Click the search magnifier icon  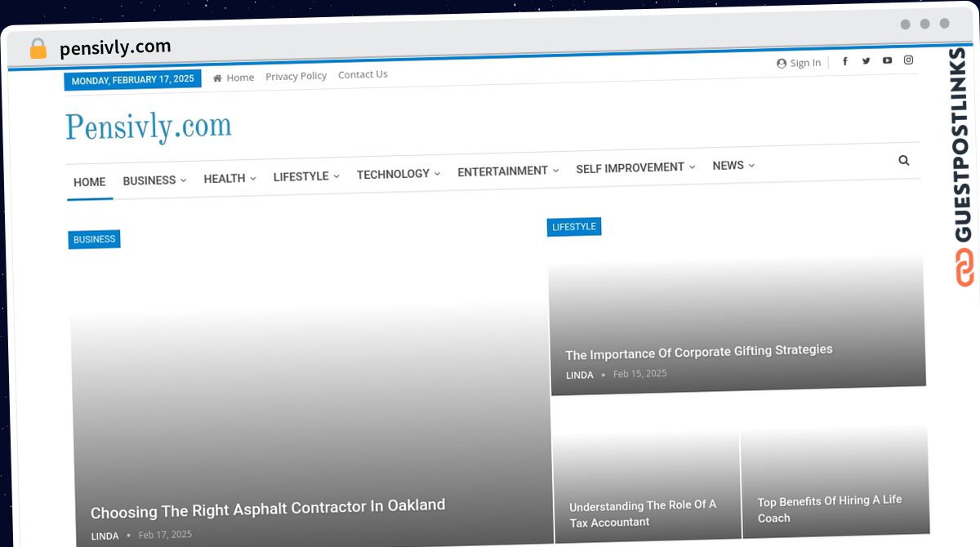[x=904, y=161]
